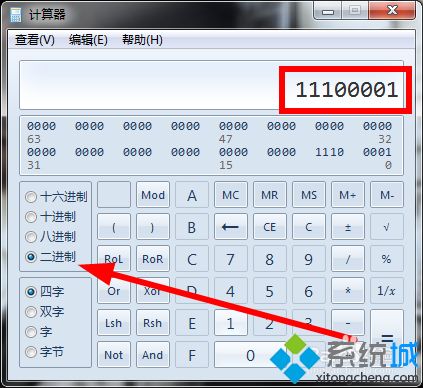Open the 帮助(H) menu

pos(142,40)
